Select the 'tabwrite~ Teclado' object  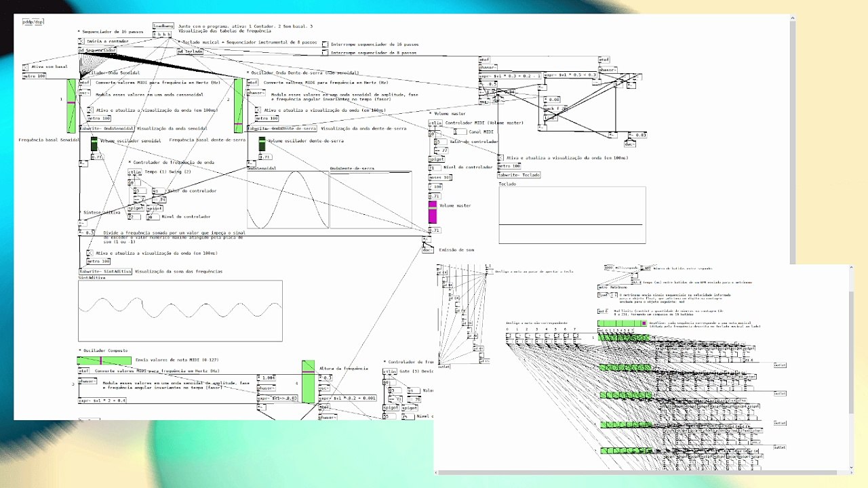tap(519, 175)
